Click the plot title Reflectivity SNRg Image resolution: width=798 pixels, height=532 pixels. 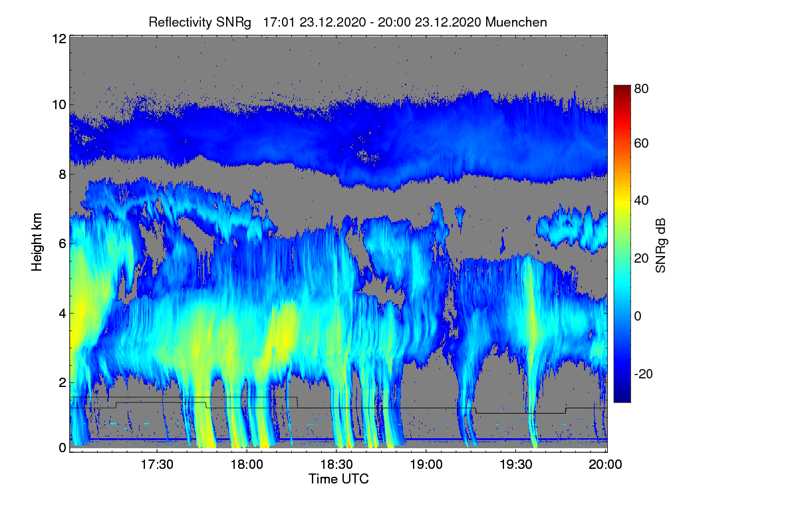(x=199, y=22)
